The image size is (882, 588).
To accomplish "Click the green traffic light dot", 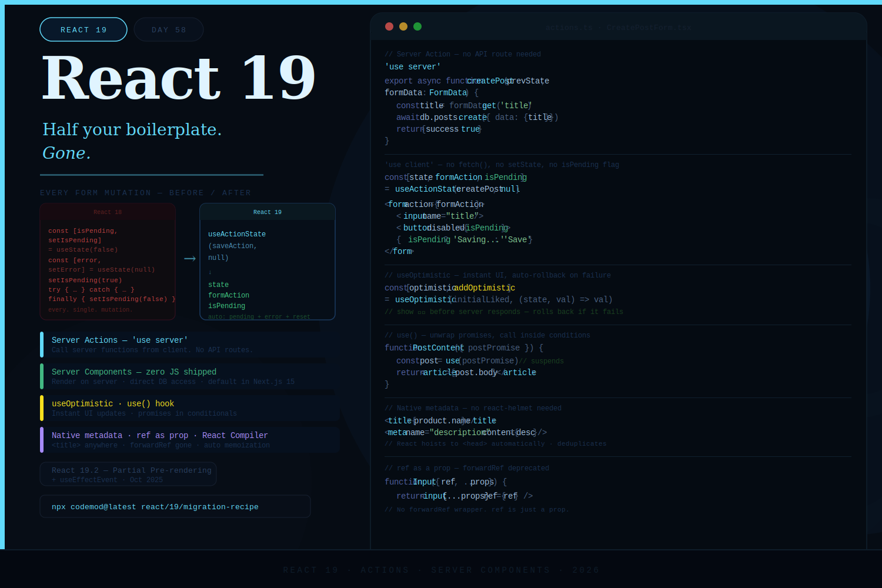I will click(417, 26).
